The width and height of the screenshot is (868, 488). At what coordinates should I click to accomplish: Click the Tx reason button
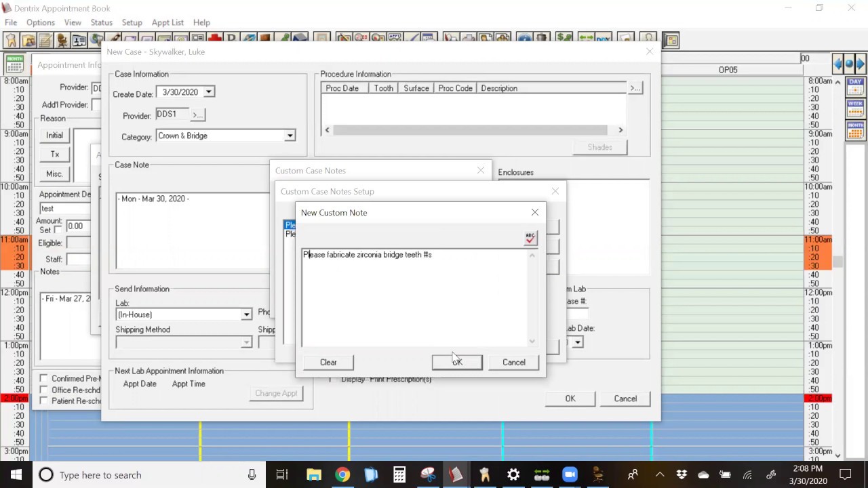[x=54, y=155]
